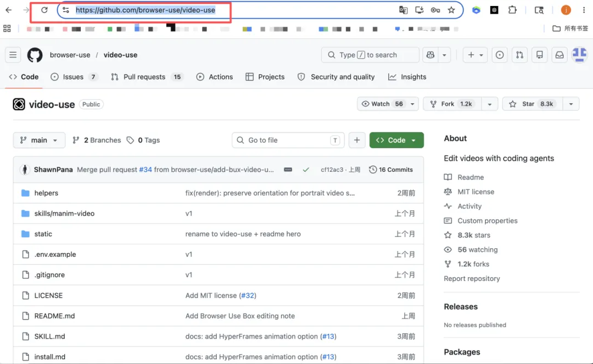Open the green Code clone dropdown
The width and height of the screenshot is (593, 364).
coord(396,140)
